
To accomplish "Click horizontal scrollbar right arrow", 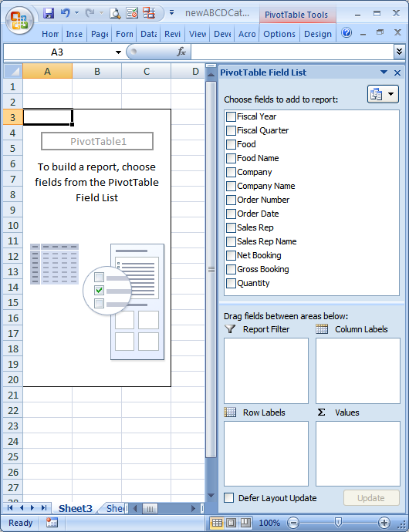I will tap(193, 508).
